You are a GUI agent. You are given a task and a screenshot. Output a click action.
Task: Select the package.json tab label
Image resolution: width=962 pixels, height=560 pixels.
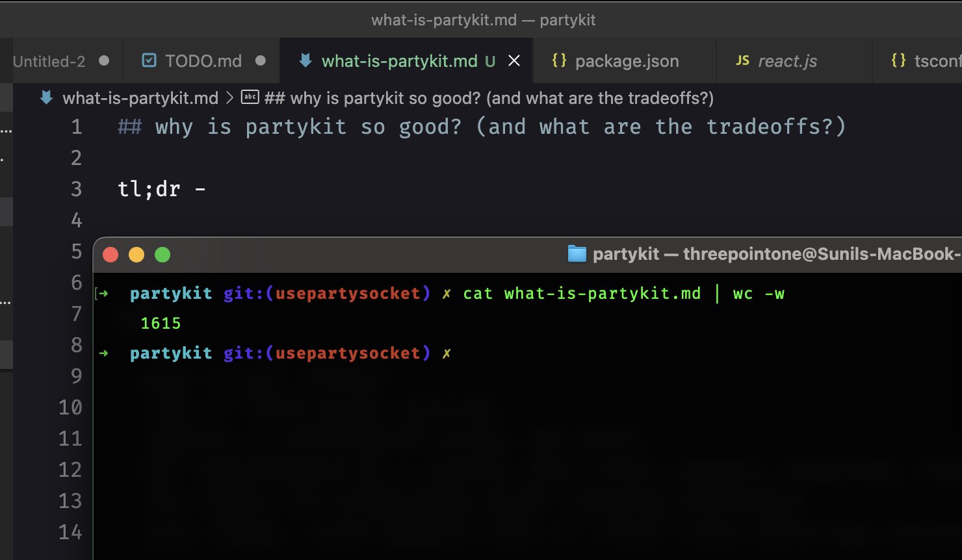point(627,60)
